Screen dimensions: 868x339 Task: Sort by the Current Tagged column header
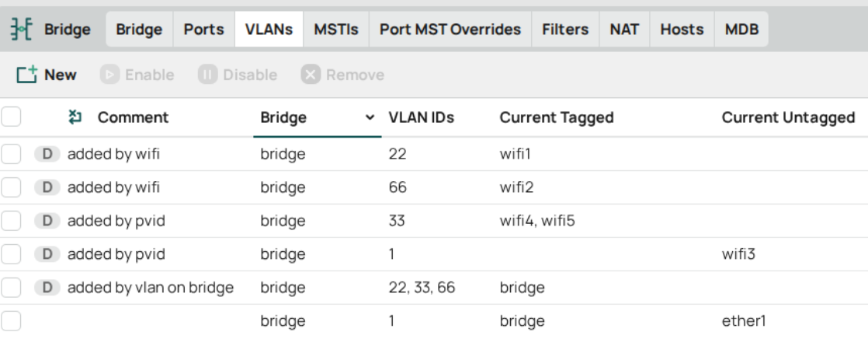[x=557, y=117]
